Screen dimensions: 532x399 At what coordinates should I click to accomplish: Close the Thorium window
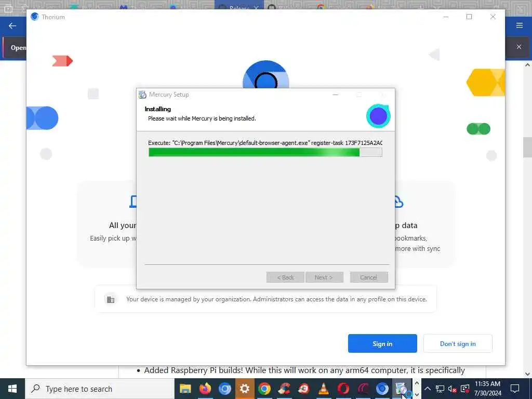(x=493, y=17)
